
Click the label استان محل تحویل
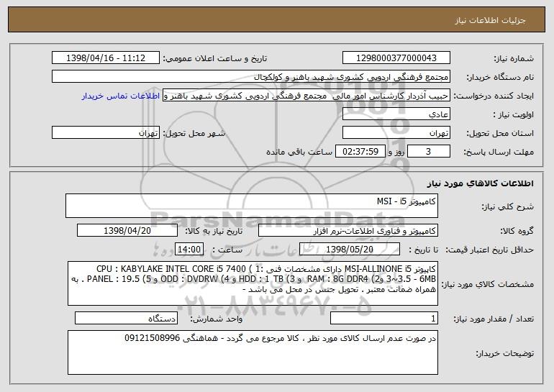[500, 133]
